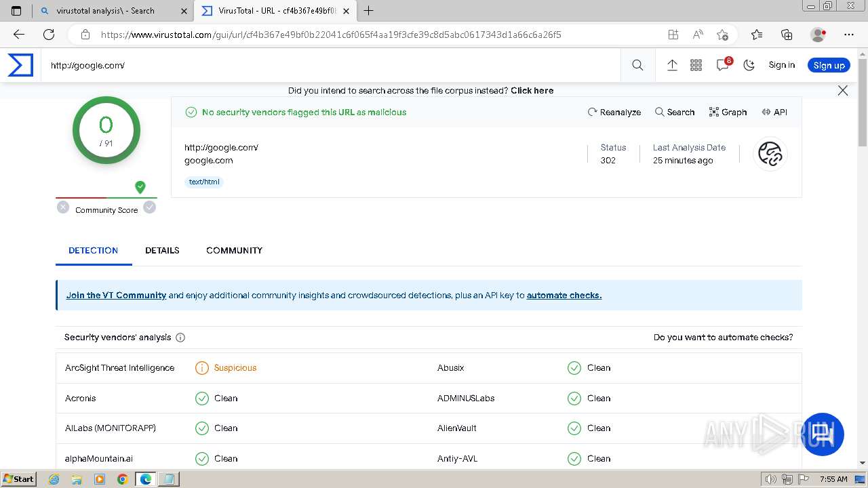Click the Clean check icon for Abusix
868x488 pixels.
pyautogui.click(x=574, y=368)
